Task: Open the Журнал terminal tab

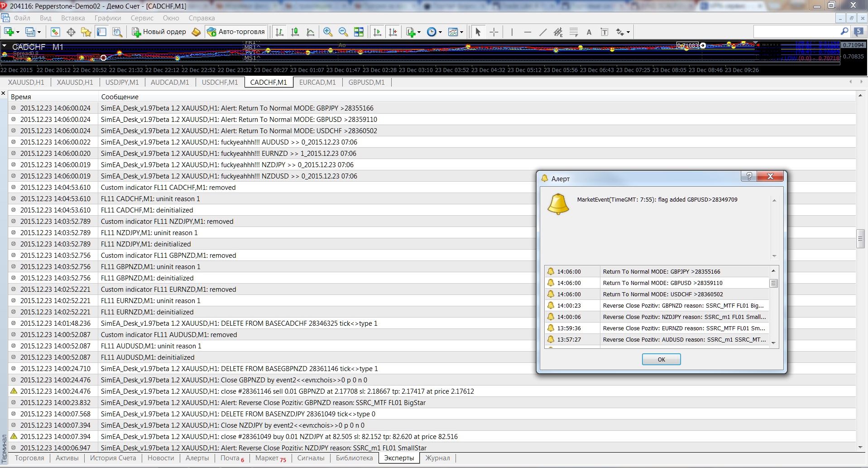Action: [437, 458]
